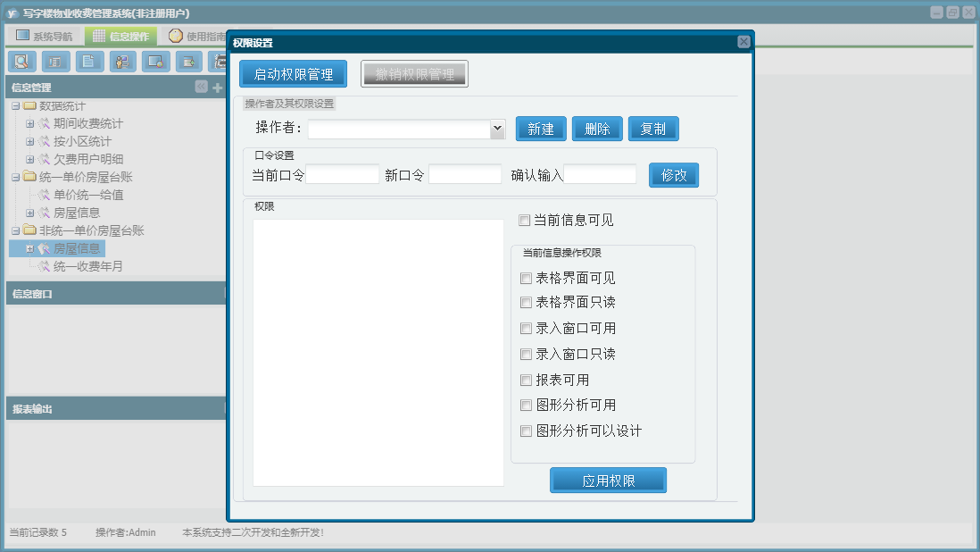This screenshot has width=980, height=552.
Task: Click 操作者:Admin in status bar
Action: [x=126, y=532]
